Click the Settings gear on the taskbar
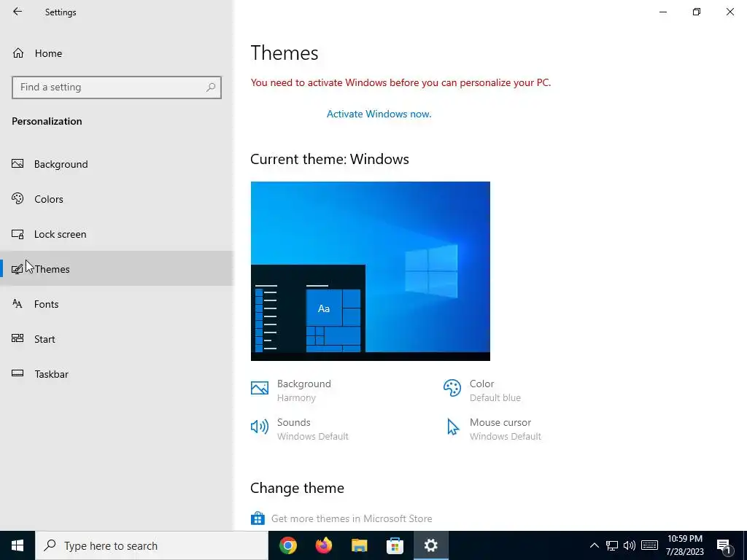The width and height of the screenshot is (747, 560). point(430,545)
